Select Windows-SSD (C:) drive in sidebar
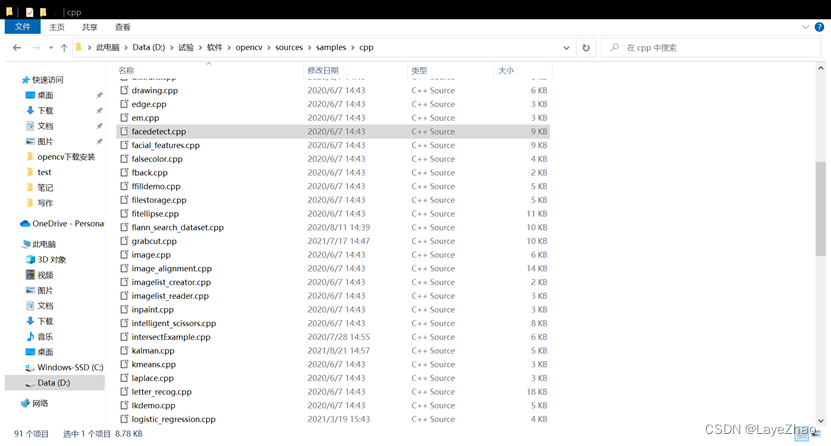The height and width of the screenshot is (446, 831). [70, 367]
